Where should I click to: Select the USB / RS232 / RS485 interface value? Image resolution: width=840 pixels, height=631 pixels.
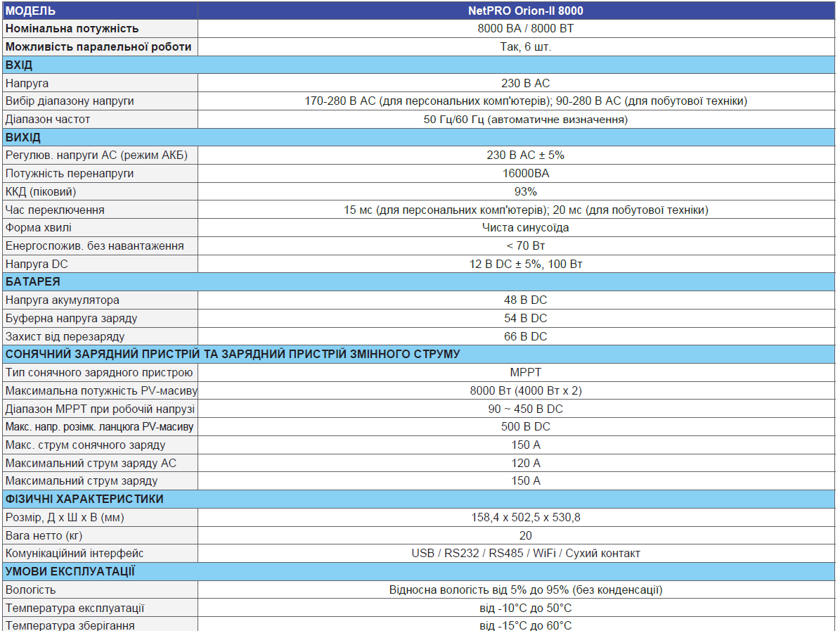tap(525, 554)
